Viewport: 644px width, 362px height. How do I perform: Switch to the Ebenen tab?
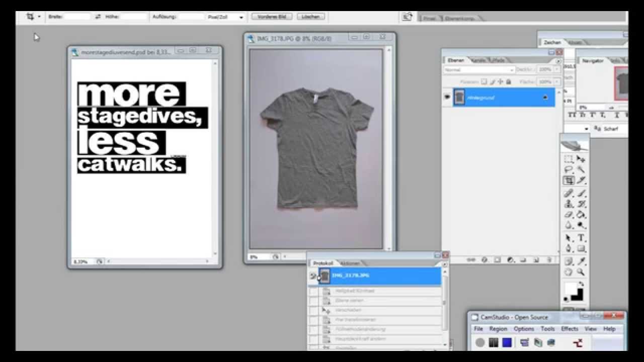point(455,60)
